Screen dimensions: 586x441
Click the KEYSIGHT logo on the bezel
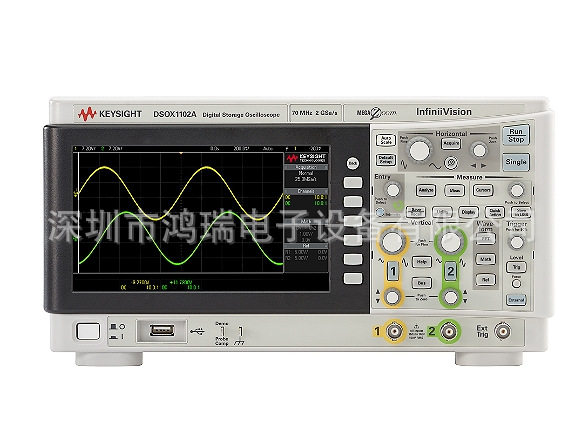coord(110,114)
